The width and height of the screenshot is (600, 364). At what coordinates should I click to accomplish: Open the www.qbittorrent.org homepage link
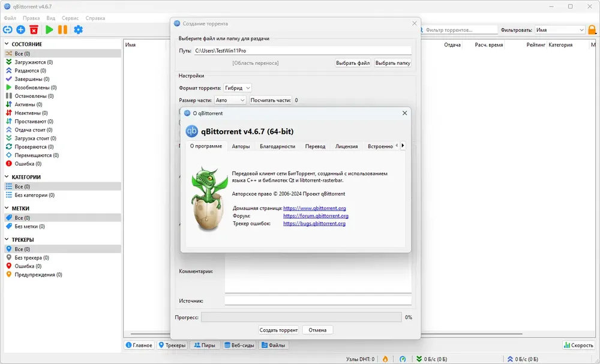[314, 208]
